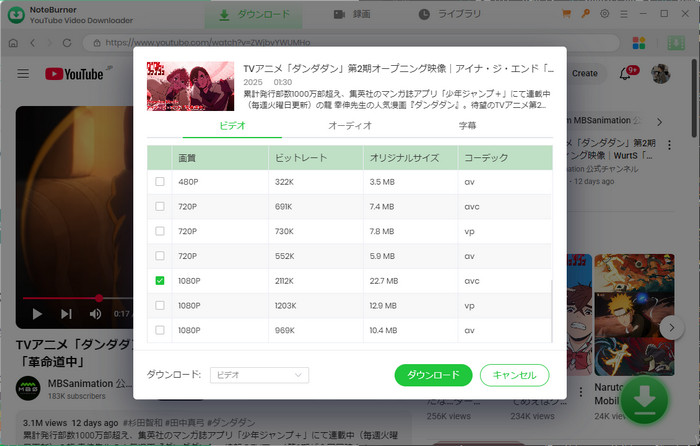
Task: Switch to the ビデオ tab
Action: point(232,126)
